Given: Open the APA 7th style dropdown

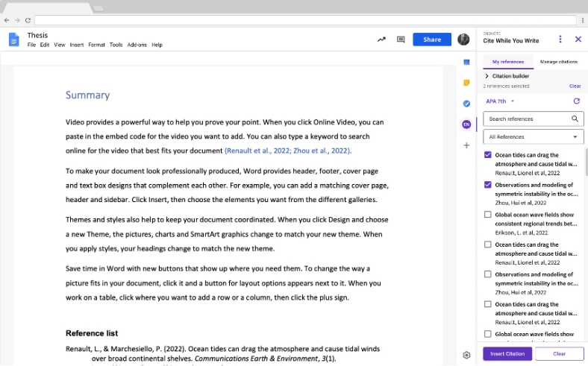Looking at the screenshot, I should [500, 101].
